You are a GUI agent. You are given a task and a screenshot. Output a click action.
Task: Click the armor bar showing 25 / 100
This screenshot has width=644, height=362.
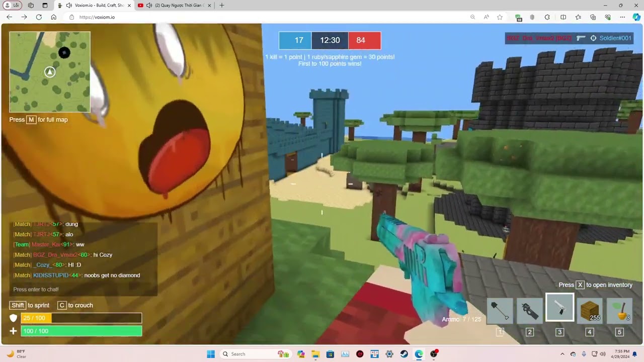(81, 318)
